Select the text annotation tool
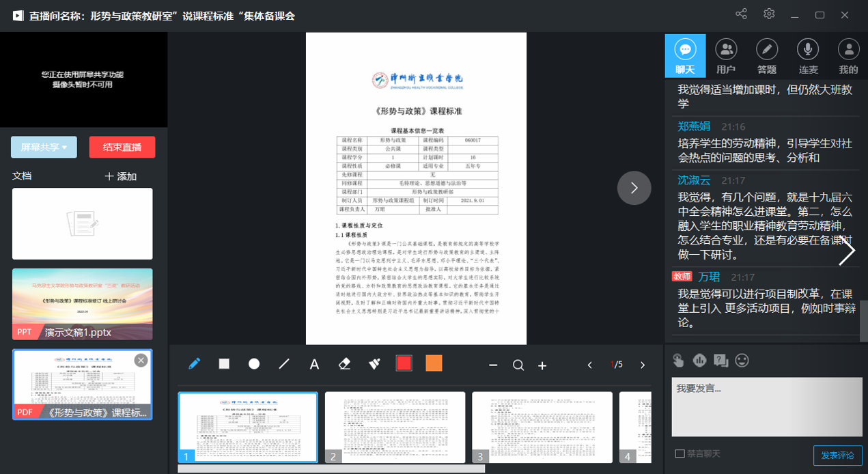Screen dimensions: 868x474 [x=314, y=364]
